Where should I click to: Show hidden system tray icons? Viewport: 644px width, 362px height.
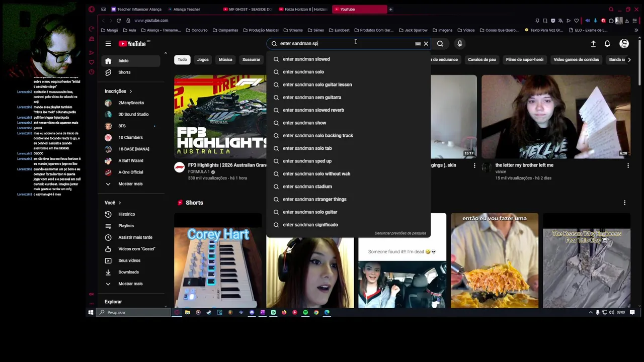591,312
